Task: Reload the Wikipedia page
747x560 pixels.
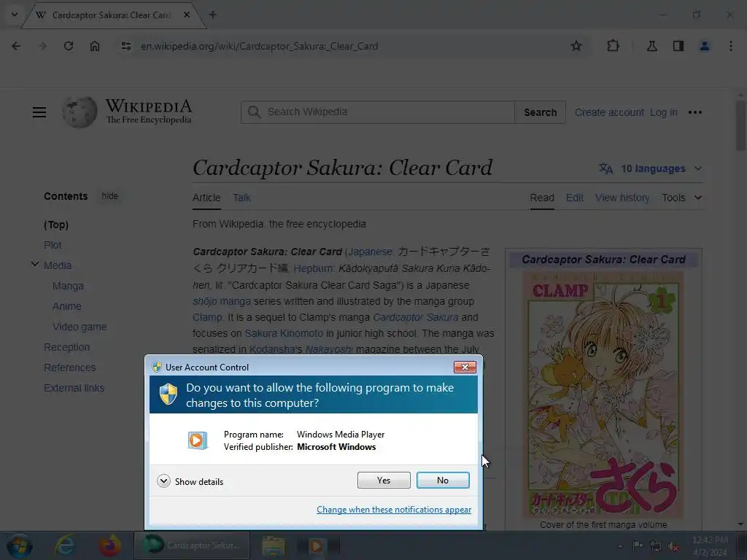Action: 69,46
